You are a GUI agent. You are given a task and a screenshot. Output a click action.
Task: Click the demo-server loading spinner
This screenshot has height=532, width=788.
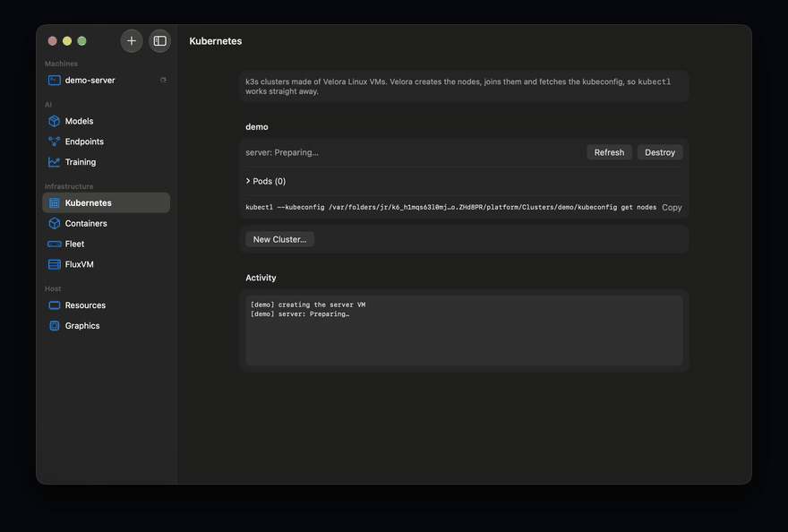[x=163, y=80]
